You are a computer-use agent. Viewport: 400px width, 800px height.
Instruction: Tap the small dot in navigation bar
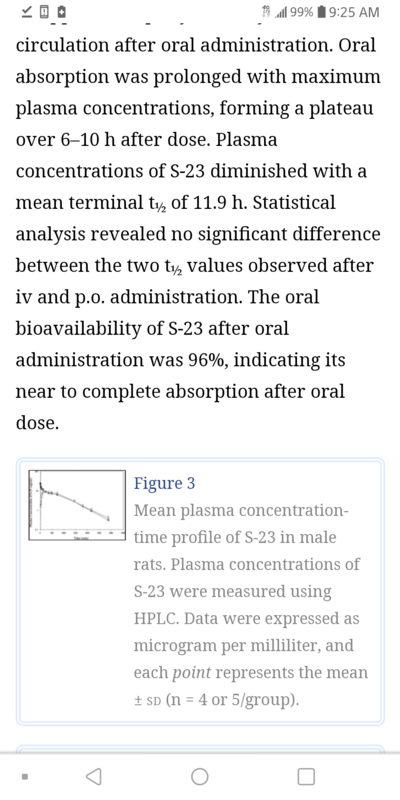click(24, 777)
